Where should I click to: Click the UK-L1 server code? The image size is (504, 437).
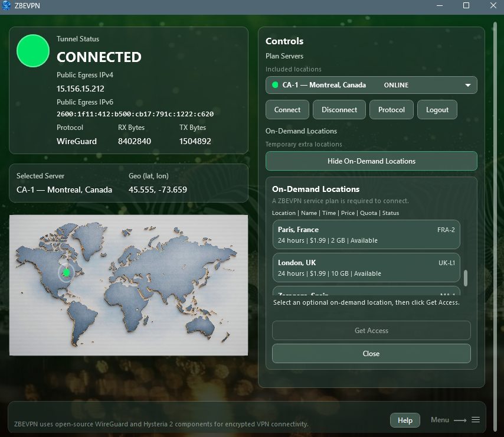tap(447, 263)
